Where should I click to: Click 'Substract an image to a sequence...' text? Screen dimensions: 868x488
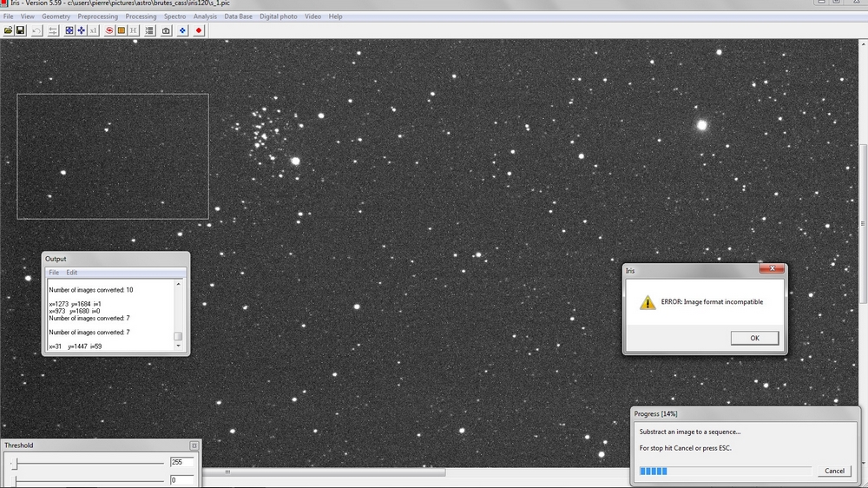tap(690, 432)
